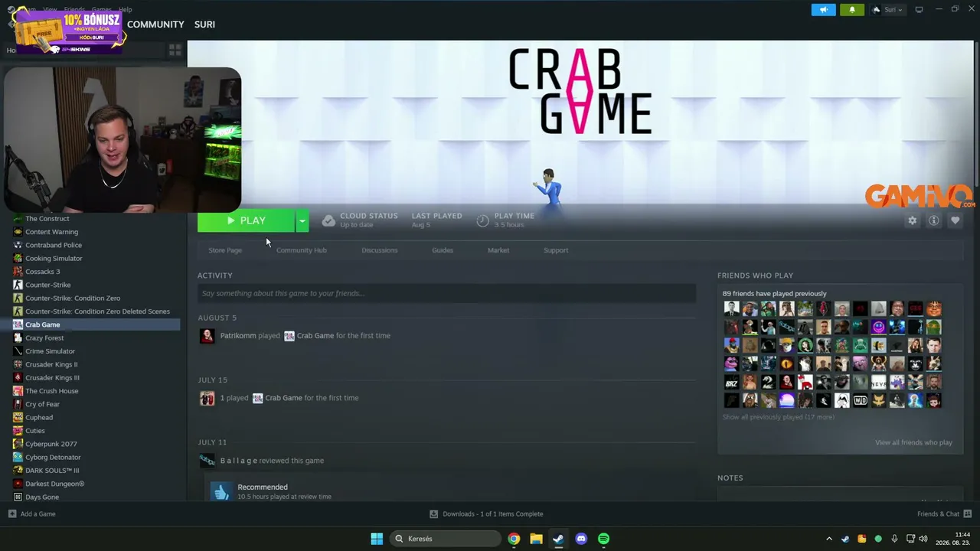Screen dimensions: 980x551
Task: Click the library grid view icon
Action: (x=175, y=50)
